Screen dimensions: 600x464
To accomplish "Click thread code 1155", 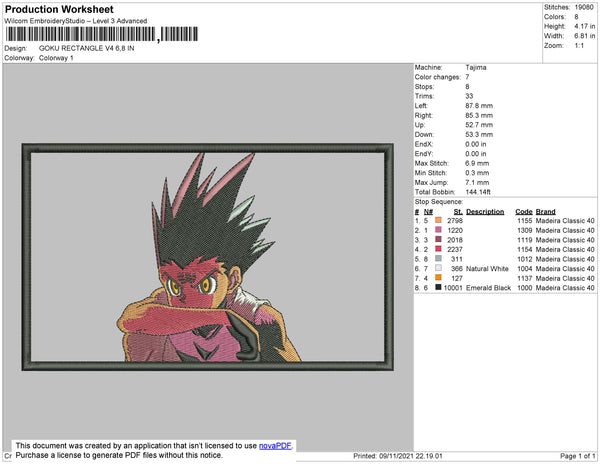I will click(525, 221).
